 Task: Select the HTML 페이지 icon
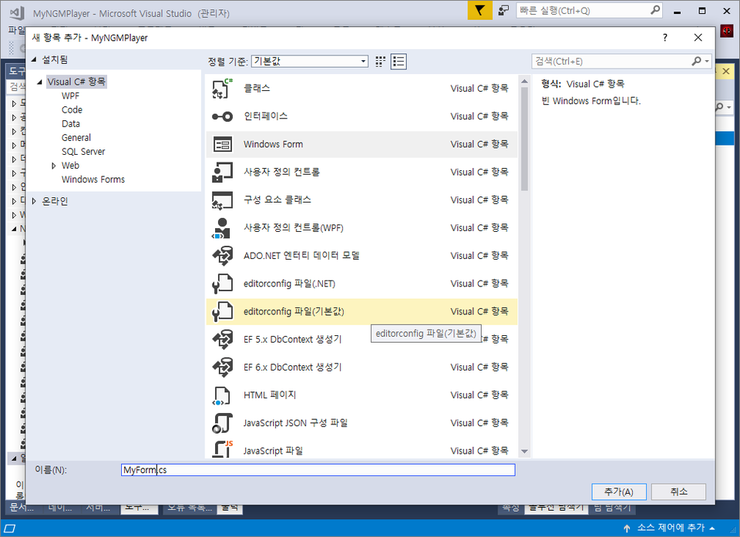[222, 395]
